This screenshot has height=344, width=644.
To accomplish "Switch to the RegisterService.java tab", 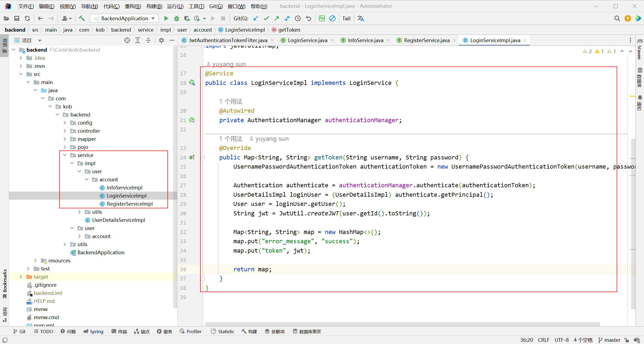I will pyautogui.click(x=426, y=40).
